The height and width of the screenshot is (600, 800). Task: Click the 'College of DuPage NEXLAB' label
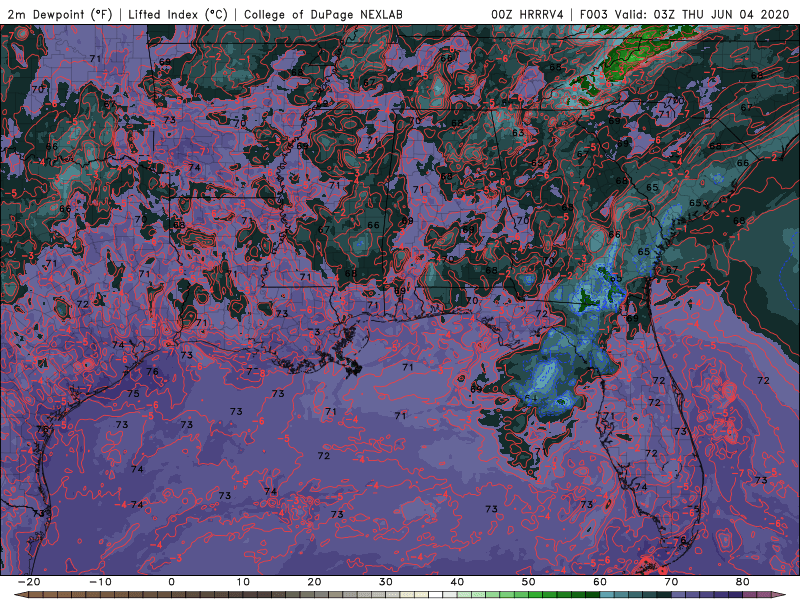coord(323,14)
